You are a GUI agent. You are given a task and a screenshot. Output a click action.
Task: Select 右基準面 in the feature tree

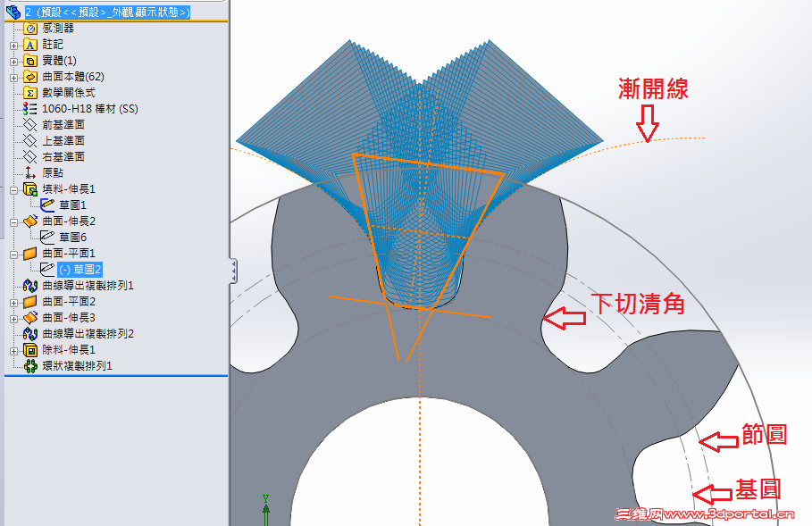coord(63,157)
